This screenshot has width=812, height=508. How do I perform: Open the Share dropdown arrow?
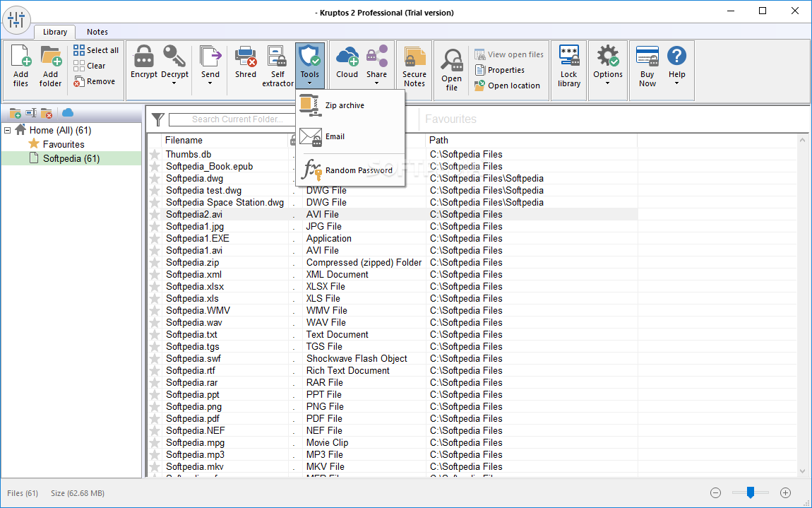click(x=377, y=83)
